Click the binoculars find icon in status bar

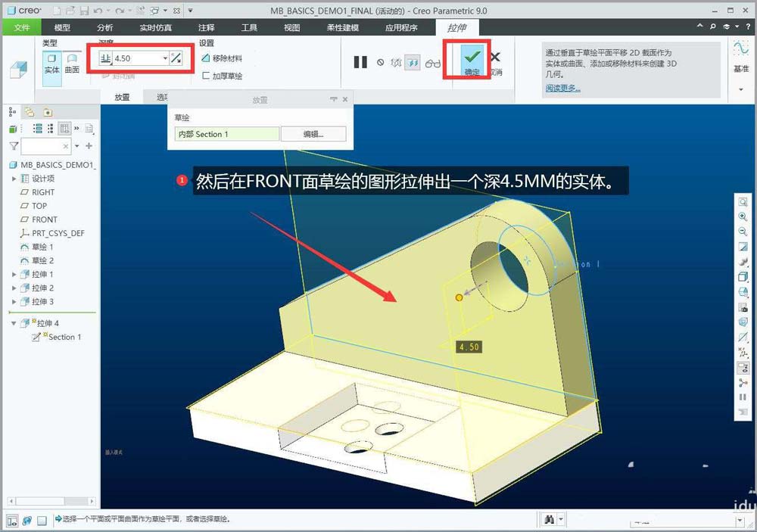point(549,519)
